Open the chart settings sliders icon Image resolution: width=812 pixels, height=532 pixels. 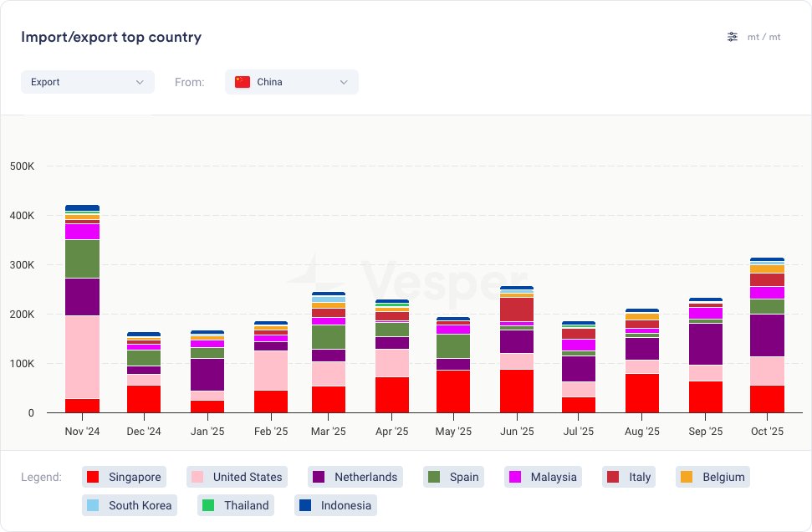coord(733,37)
